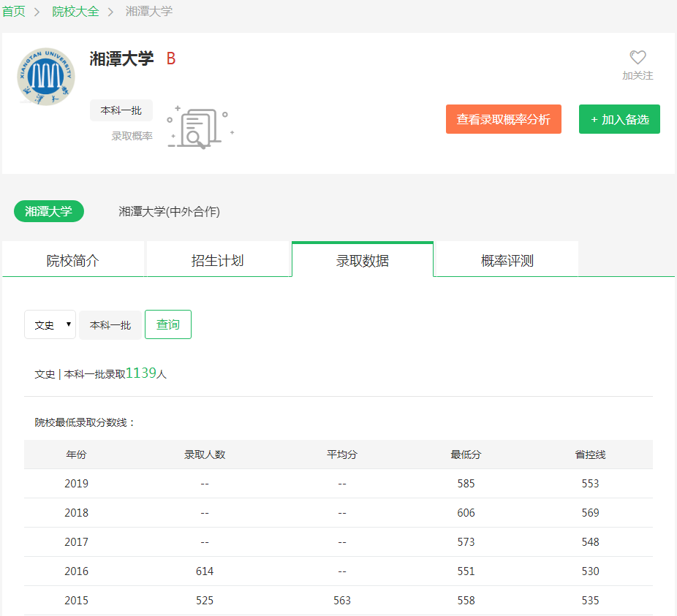This screenshot has width=677, height=616.
Task: Click 查看录取概率分析 orange button
Action: 504,119
